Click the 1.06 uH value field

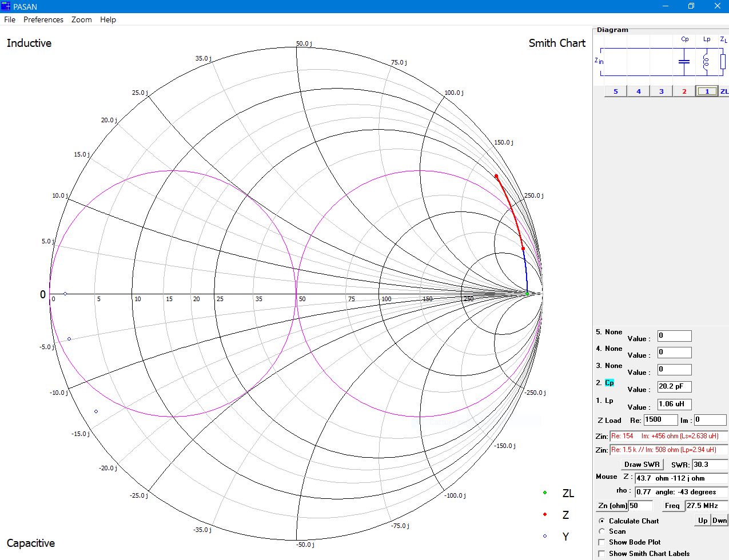coord(674,405)
